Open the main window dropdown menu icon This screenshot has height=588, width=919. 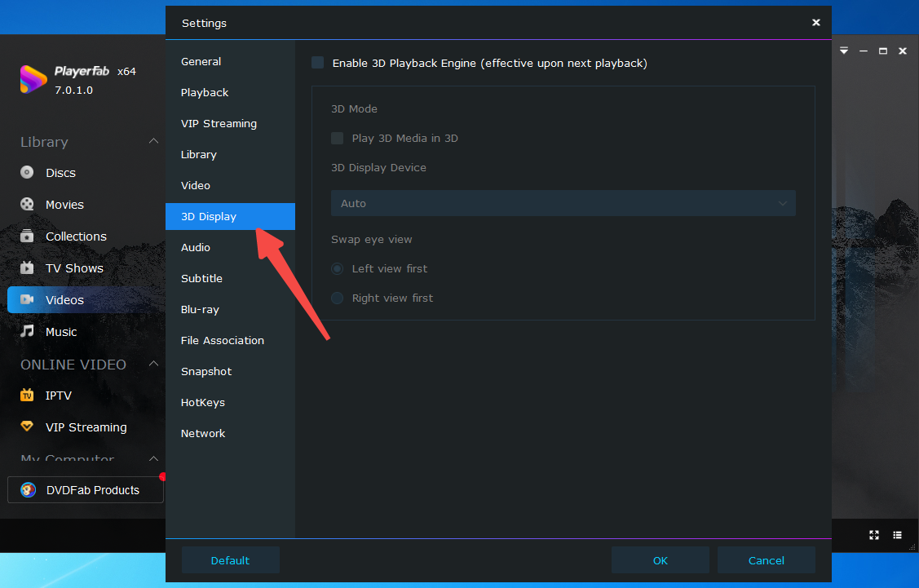[844, 51]
